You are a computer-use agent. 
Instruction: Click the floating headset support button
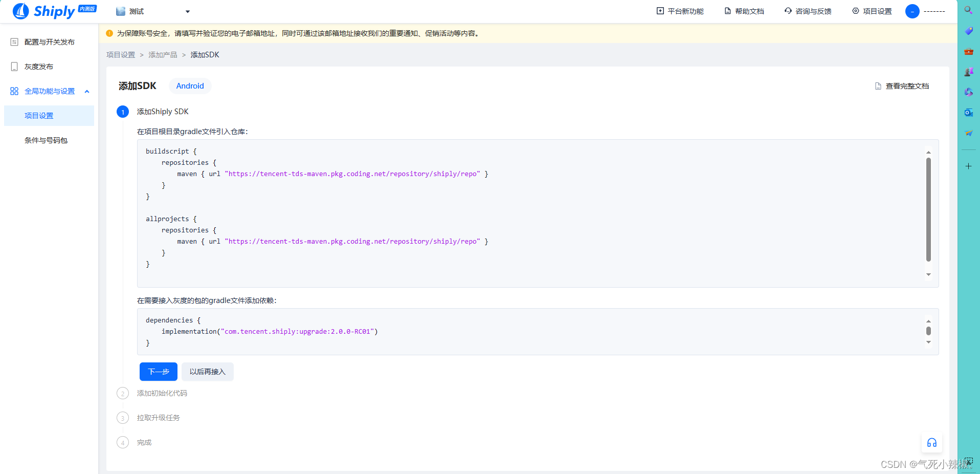[931, 442]
